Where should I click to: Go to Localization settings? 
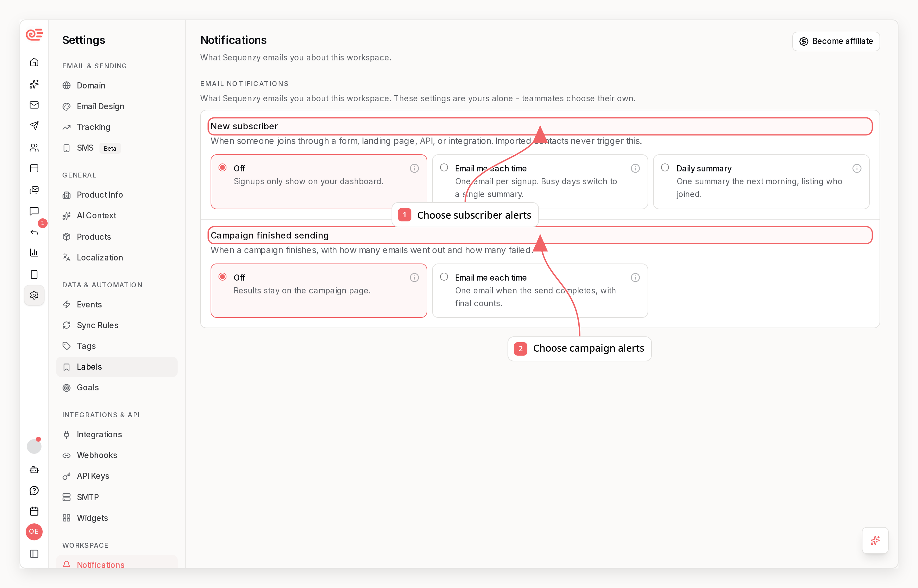[117, 258]
